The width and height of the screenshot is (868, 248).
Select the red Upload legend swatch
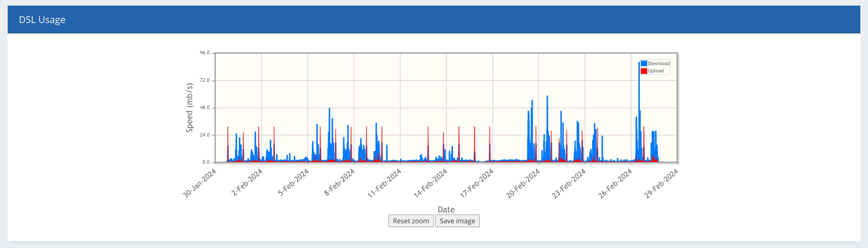click(x=644, y=71)
